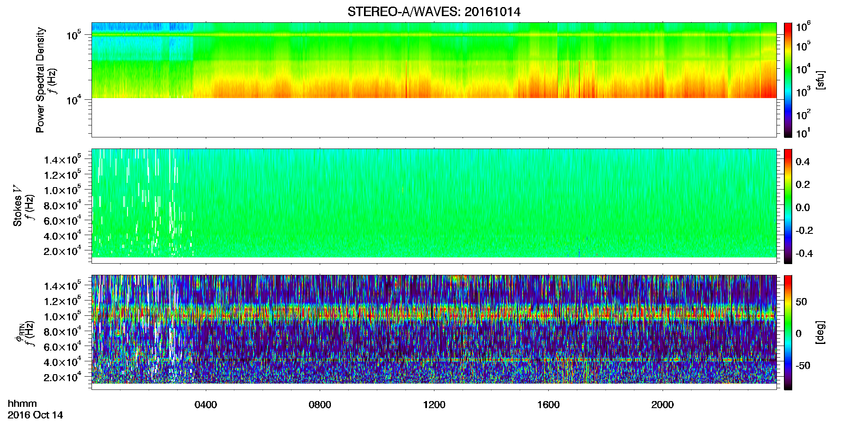Click the STEREO-A/WAVES: 20161014 plot title
The height and width of the screenshot is (447, 868).
[x=434, y=12]
